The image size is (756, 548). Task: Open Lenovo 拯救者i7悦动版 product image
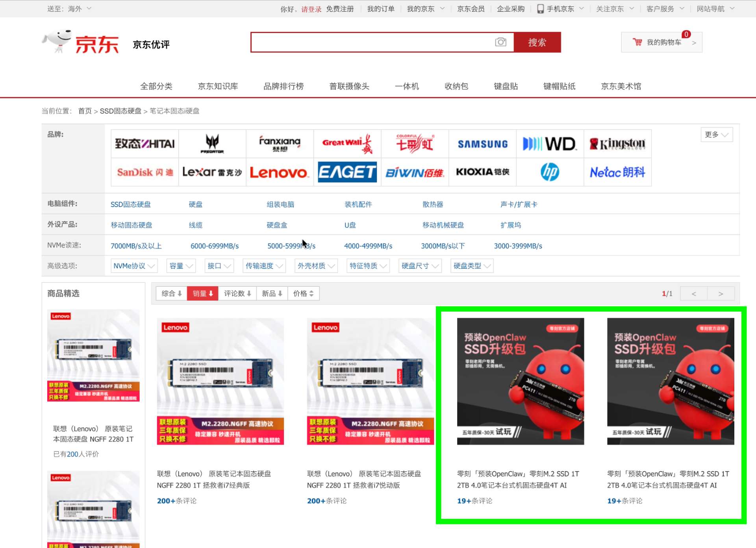coord(371,381)
